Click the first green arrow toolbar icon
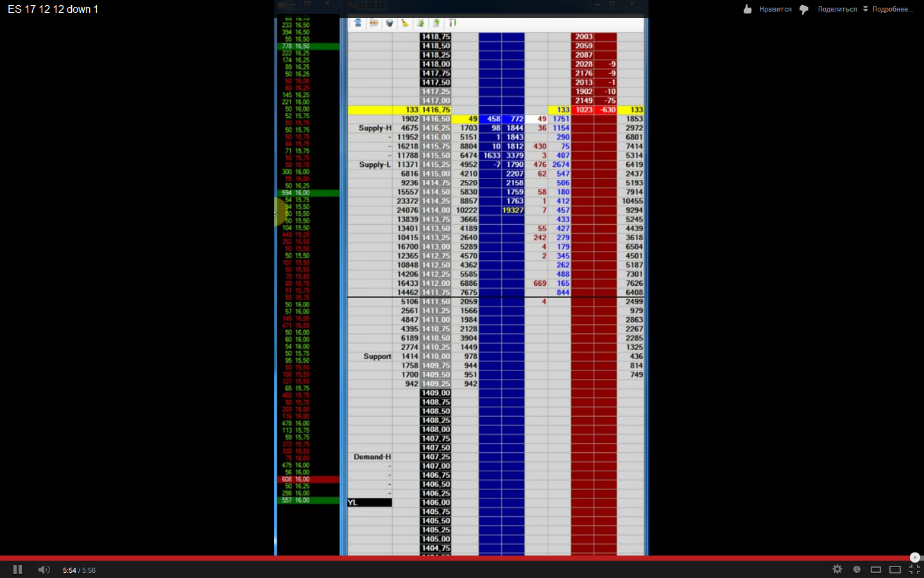This screenshot has height=578, width=924. (420, 23)
